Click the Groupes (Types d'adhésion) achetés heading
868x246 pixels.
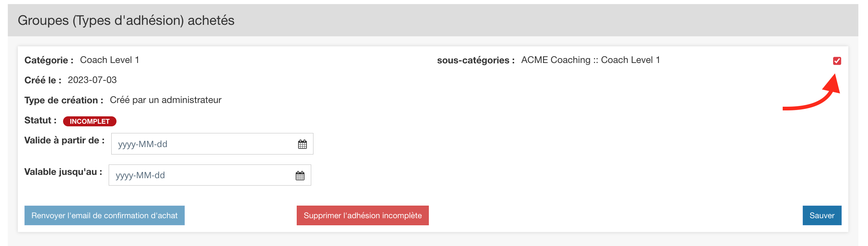point(126,20)
